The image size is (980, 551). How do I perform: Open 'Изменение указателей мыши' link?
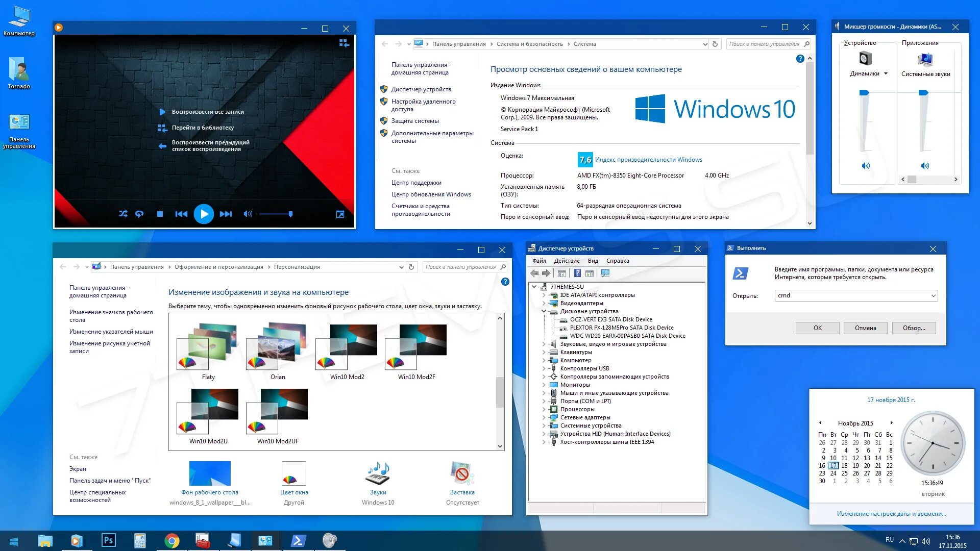pos(111,332)
